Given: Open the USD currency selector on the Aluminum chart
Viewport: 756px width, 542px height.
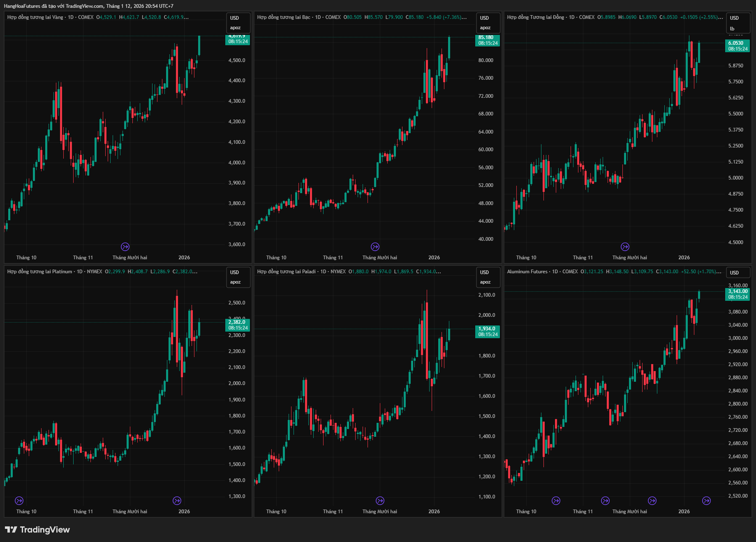Looking at the screenshot, I should [738, 272].
